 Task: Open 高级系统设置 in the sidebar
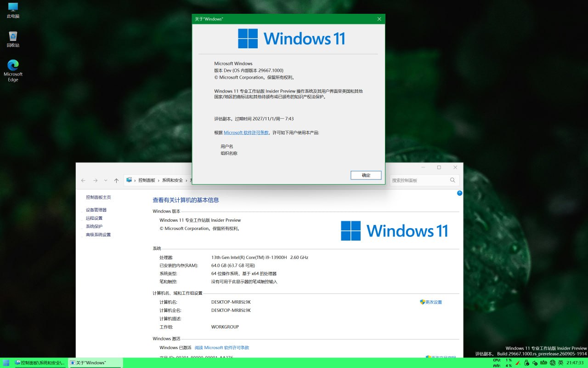98,235
